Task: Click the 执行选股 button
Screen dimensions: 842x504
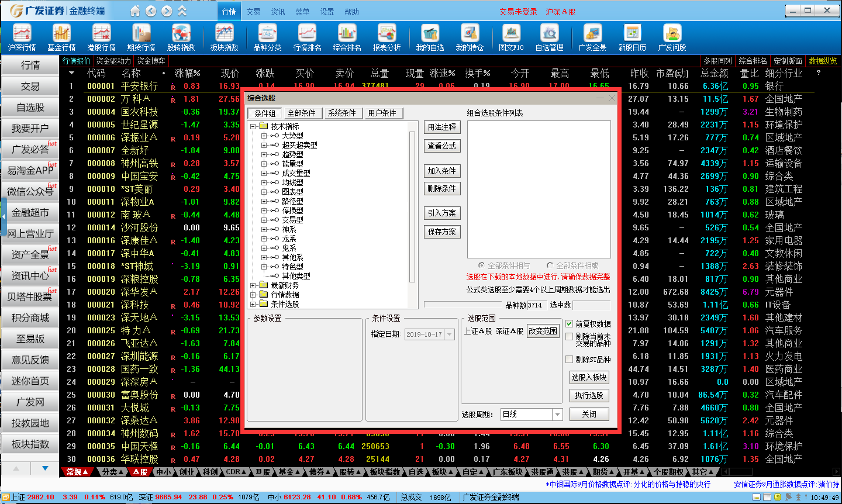Action: [x=589, y=395]
